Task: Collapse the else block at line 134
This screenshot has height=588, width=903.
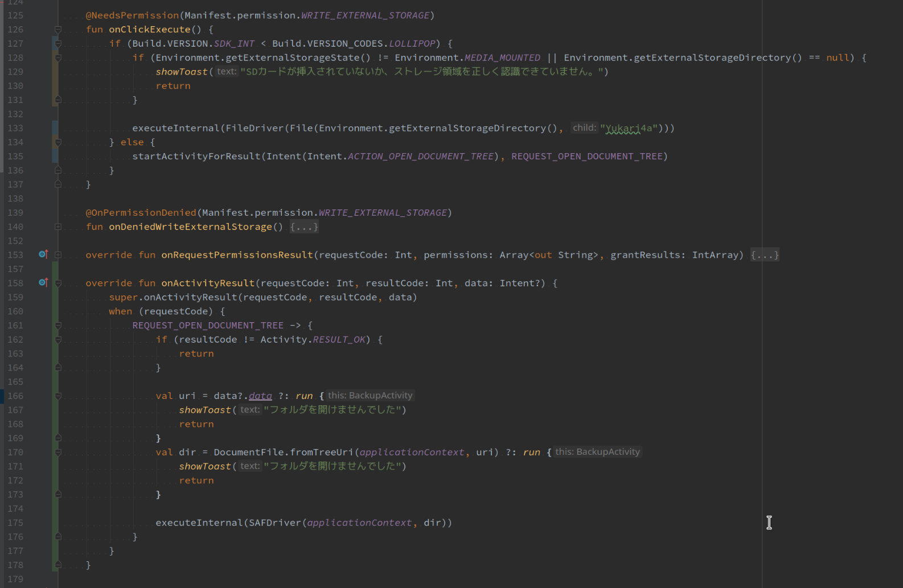Action: pos(58,142)
